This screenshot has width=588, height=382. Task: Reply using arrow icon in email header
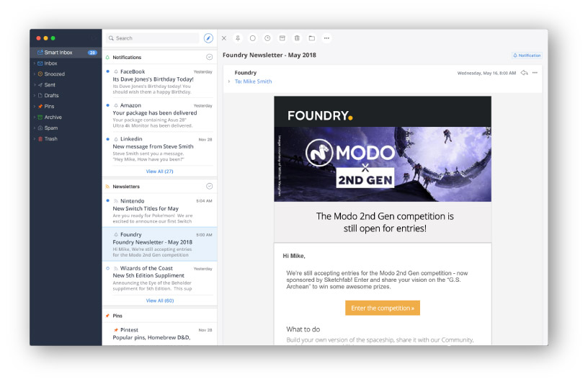point(525,73)
